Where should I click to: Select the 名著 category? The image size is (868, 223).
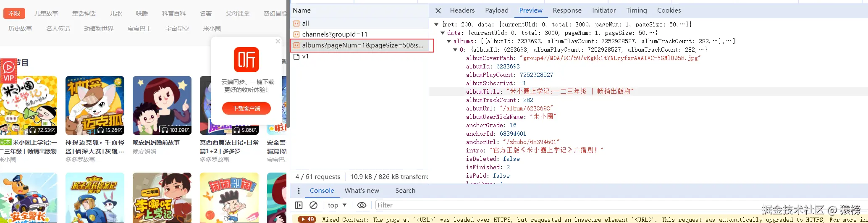206,13
